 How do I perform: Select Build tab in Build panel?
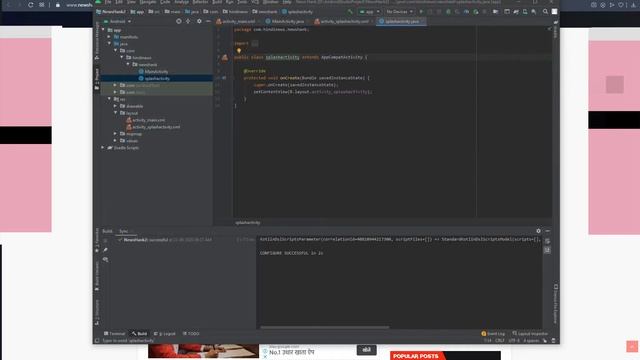tap(107, 231)
